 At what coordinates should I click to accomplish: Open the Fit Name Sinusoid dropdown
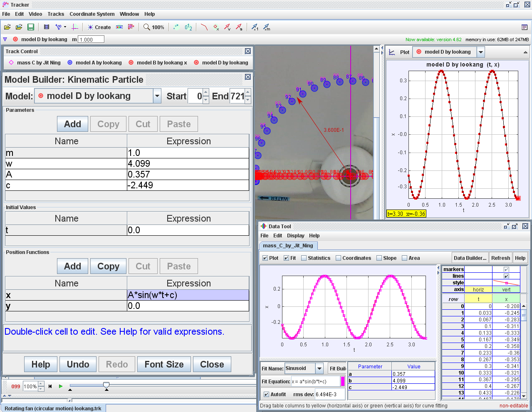(x=318, y=368)
